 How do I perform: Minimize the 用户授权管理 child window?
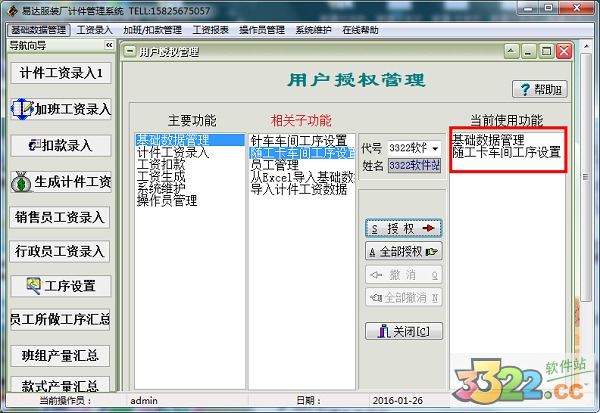[528, 51]
